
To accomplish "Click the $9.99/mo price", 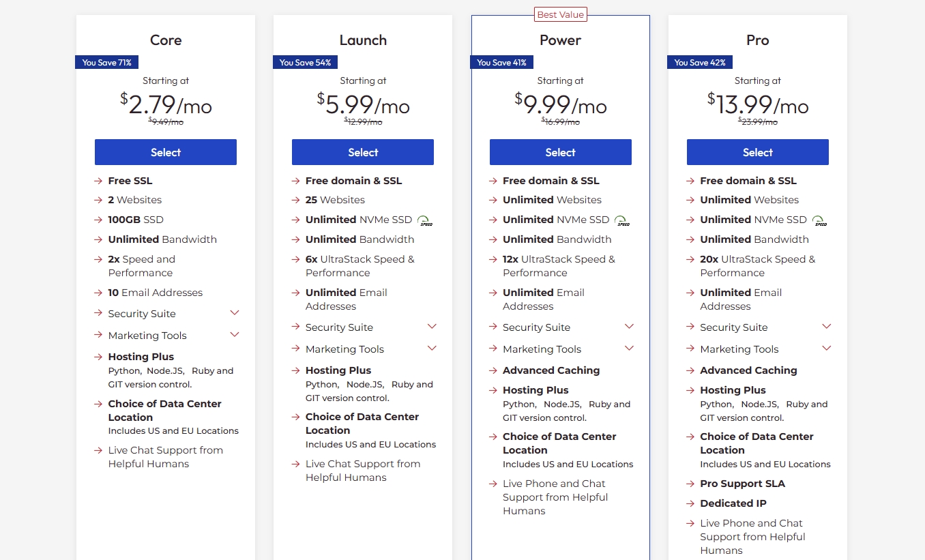I will pyautogui.click(x=561, y=104).
